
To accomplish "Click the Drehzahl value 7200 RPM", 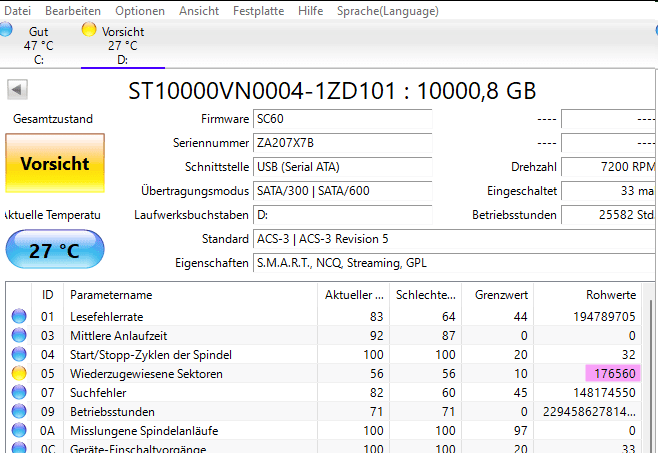I will [608, 167].
